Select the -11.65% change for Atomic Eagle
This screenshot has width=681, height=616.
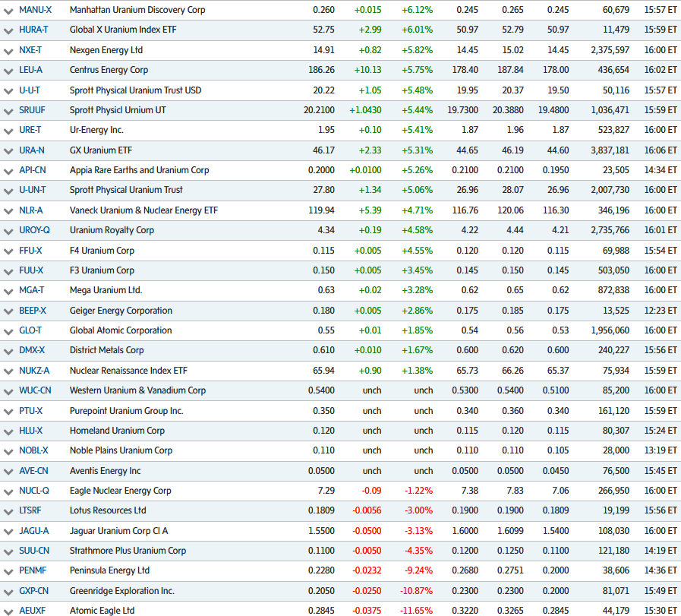416,611
